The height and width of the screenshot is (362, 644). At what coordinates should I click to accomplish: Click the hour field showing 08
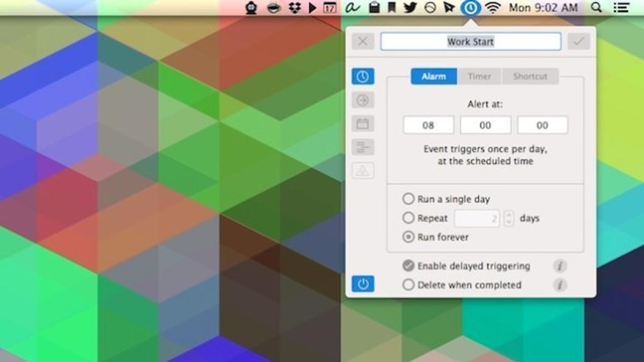(428, 125)
